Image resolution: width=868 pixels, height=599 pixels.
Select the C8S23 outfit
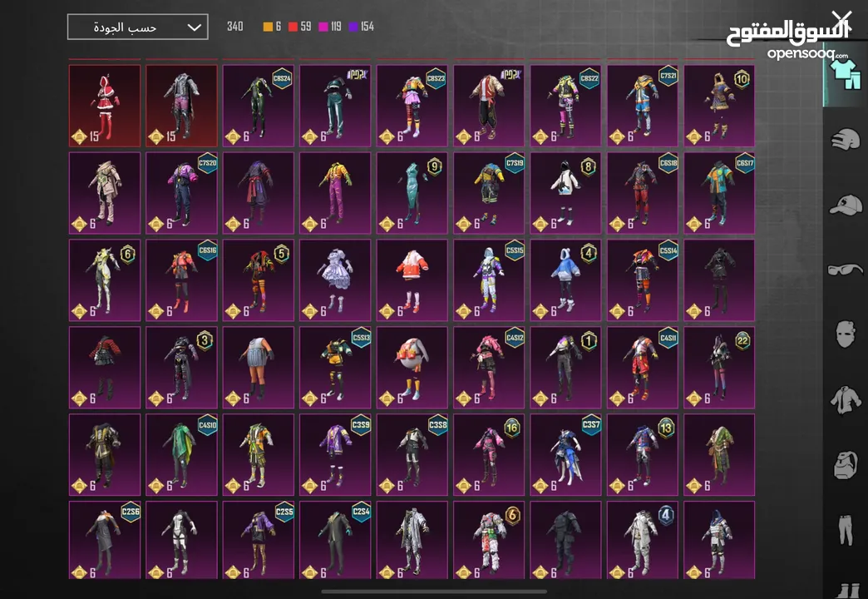coord(412,106)
